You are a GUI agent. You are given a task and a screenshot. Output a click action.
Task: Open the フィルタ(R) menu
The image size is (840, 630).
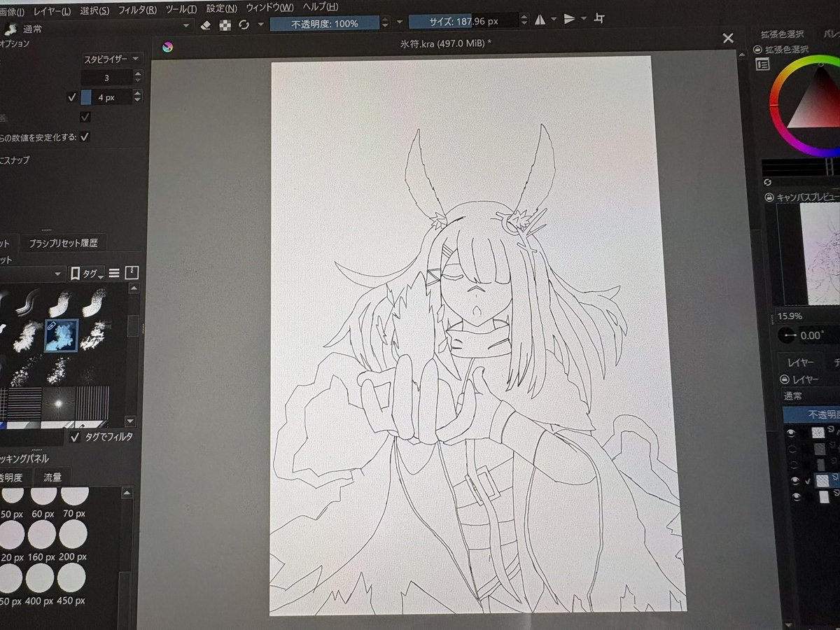coord(137,10)
